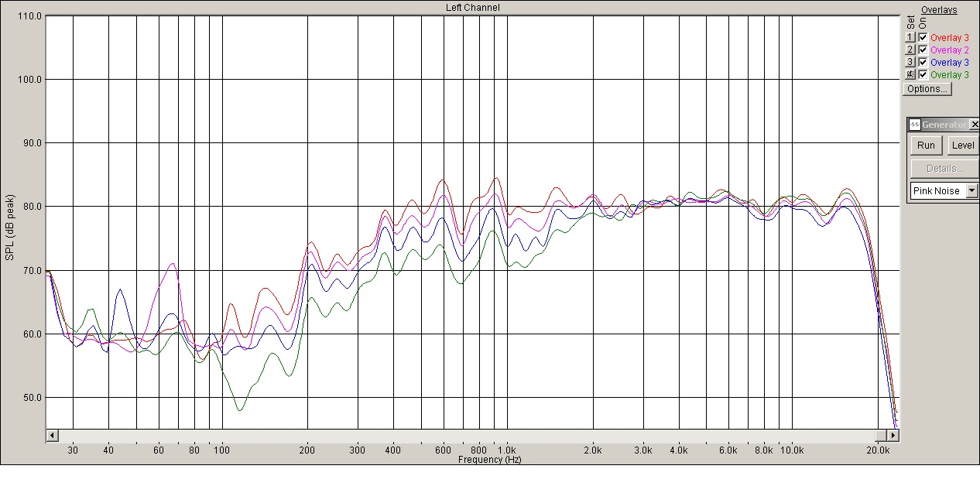Image resolution: width=980 pixels, height=493 pixels.
Task: Click the scrollbar left arrow
Action: (52, 435)
